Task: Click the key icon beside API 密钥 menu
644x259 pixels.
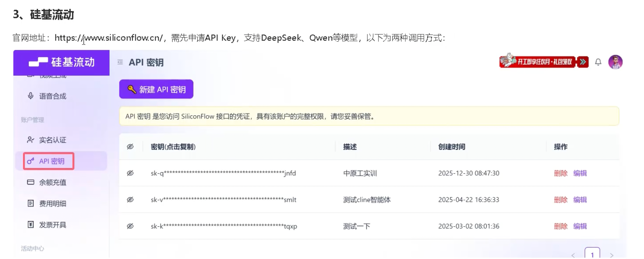Action: point(31,161)
